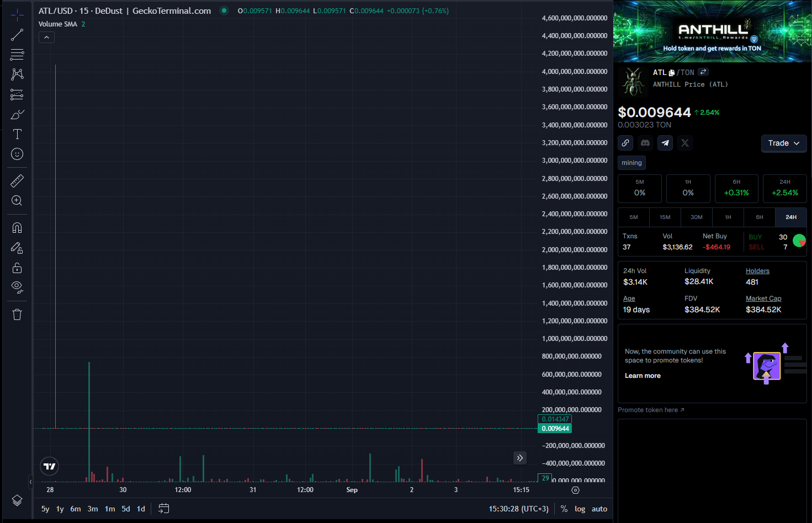Open the Market Cap info link

763,298
